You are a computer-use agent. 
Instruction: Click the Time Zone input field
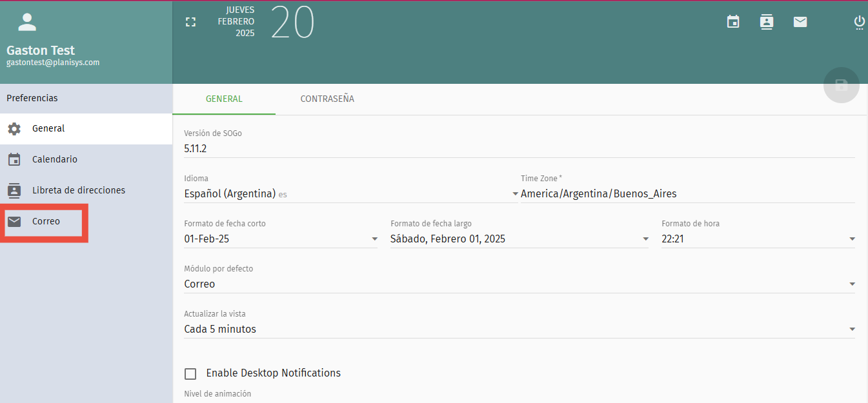[x=687, y=193]
